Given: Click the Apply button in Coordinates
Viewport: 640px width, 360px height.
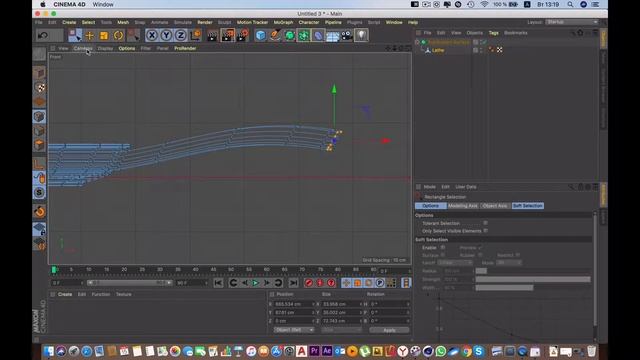Looking at the screenshot, I should click(389, 330).
